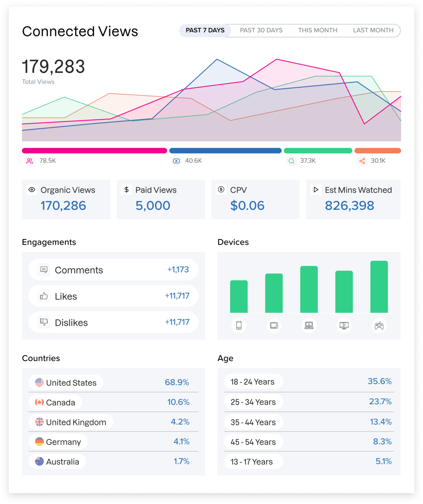Click the green search discovery icon

click(291, 161)
